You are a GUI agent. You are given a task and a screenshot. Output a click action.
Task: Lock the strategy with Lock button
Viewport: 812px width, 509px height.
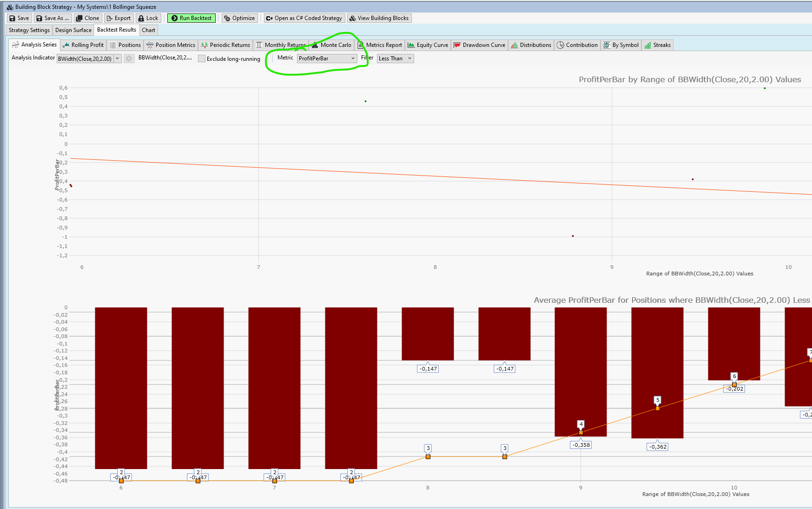(x=148, y=18)
